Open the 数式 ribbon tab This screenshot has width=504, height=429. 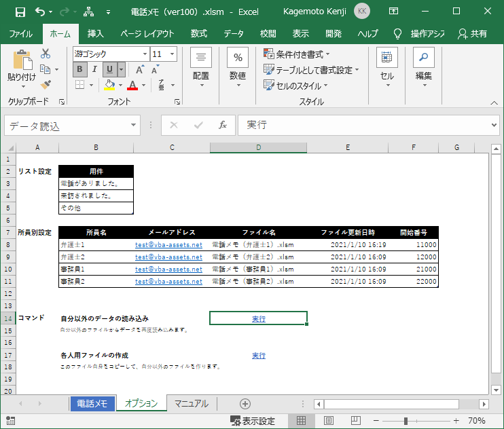[x=198, y=34]
